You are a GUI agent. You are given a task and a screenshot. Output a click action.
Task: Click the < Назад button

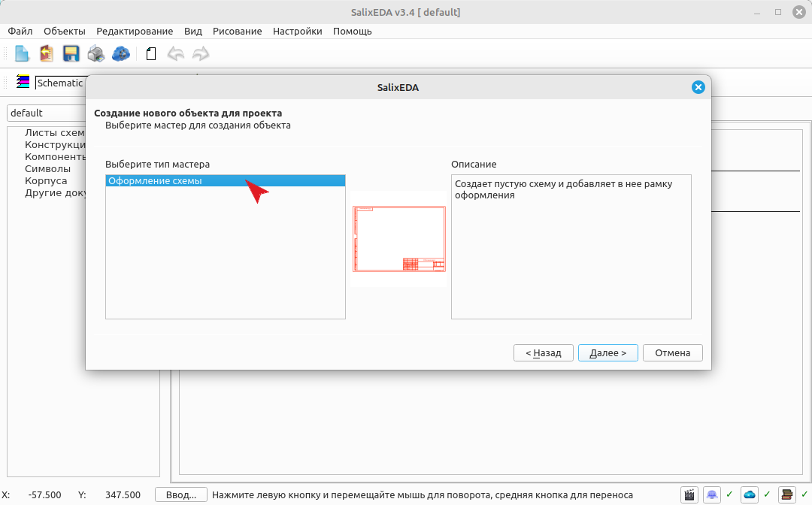click(544, 353)
